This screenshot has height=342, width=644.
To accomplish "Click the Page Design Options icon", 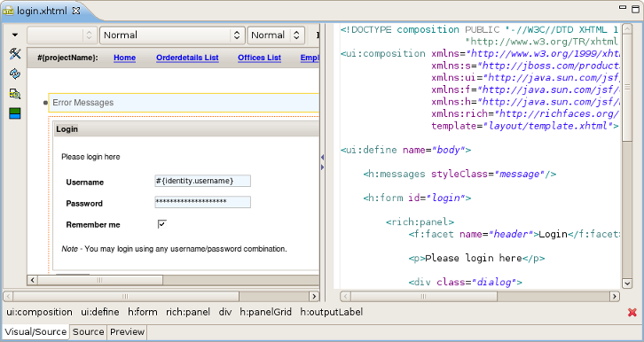I will [x=15, y=94].
